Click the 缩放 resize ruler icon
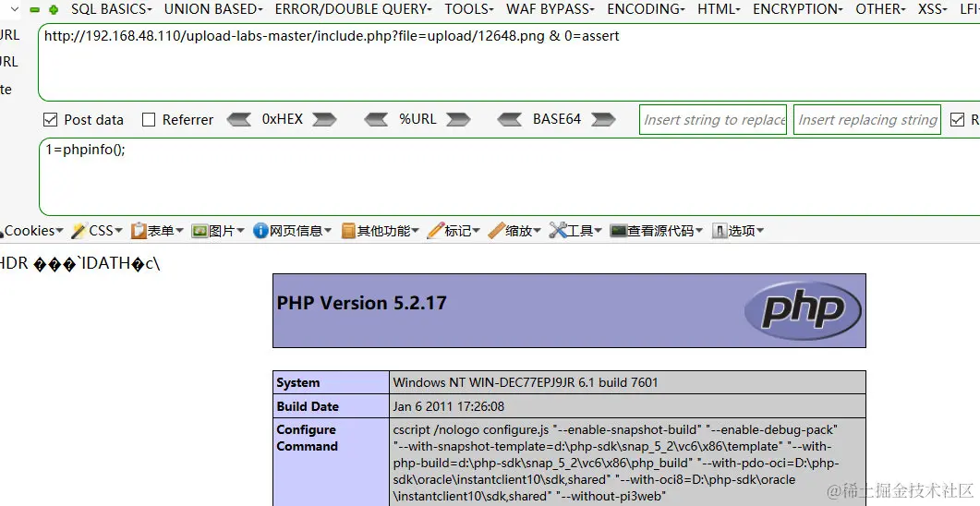 pyautogui.click(x=496, y=231)
